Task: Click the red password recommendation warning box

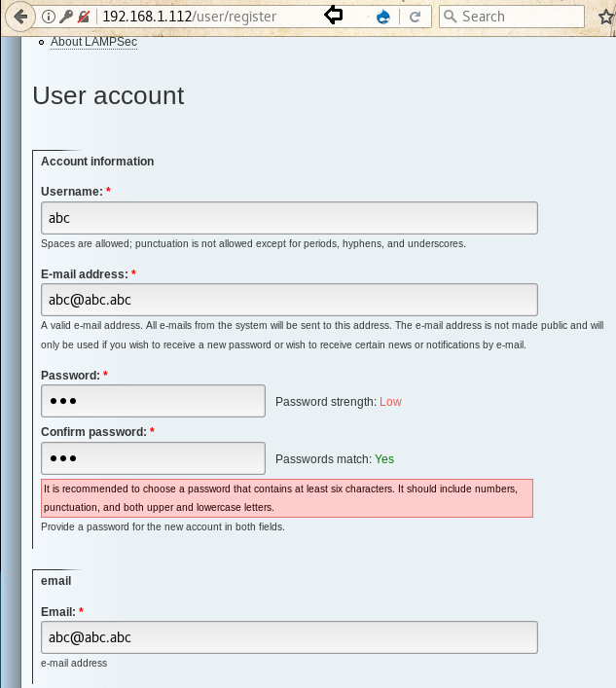Action: (287, 498)
